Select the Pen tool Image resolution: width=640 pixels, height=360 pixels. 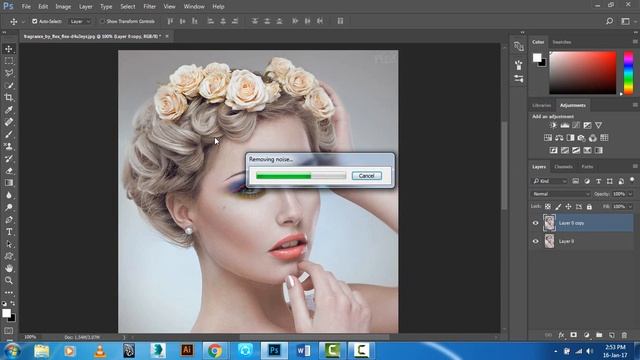click(x=9, y=220)
